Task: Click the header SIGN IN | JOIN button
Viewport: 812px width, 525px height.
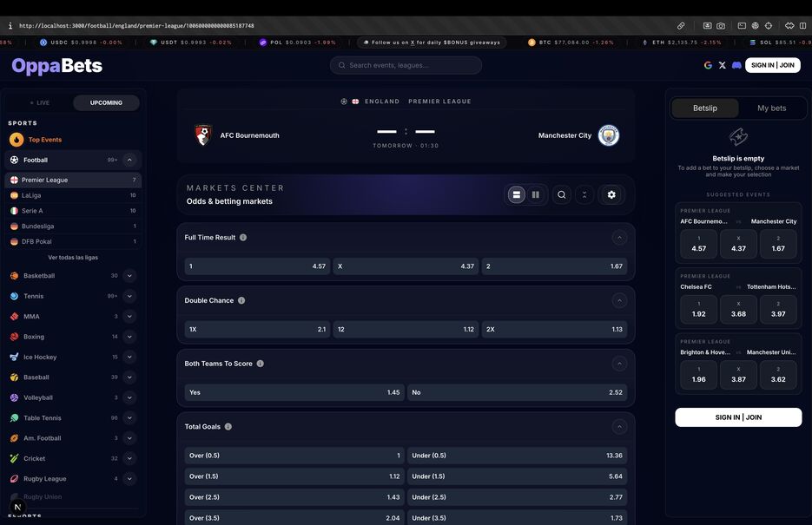Action: pyautogui.click(x=773, y=65)
